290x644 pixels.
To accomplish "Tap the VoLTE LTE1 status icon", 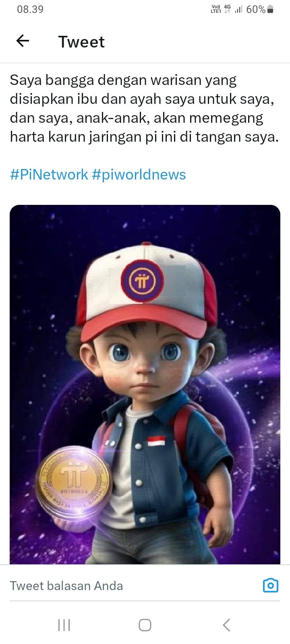I will pos(216,9).
